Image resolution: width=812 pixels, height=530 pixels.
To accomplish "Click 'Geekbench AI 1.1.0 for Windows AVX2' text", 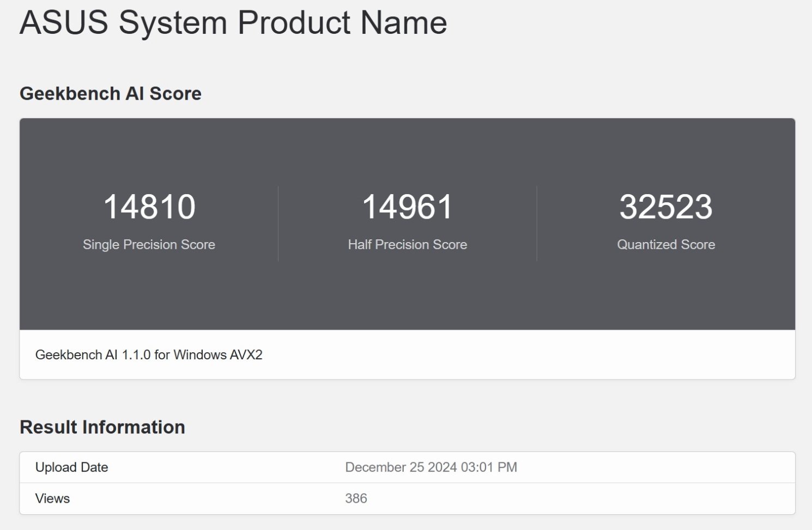I will (149, 355).
